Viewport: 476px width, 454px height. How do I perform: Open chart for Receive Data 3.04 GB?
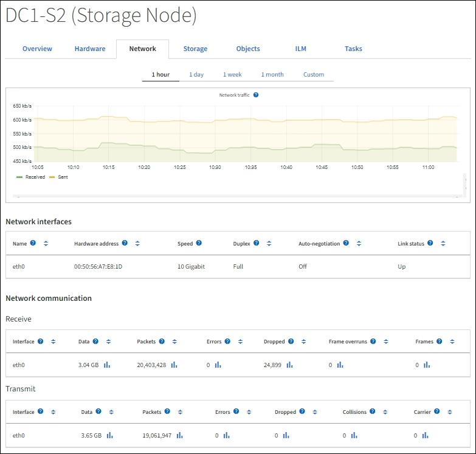click(x=107, y=365)
